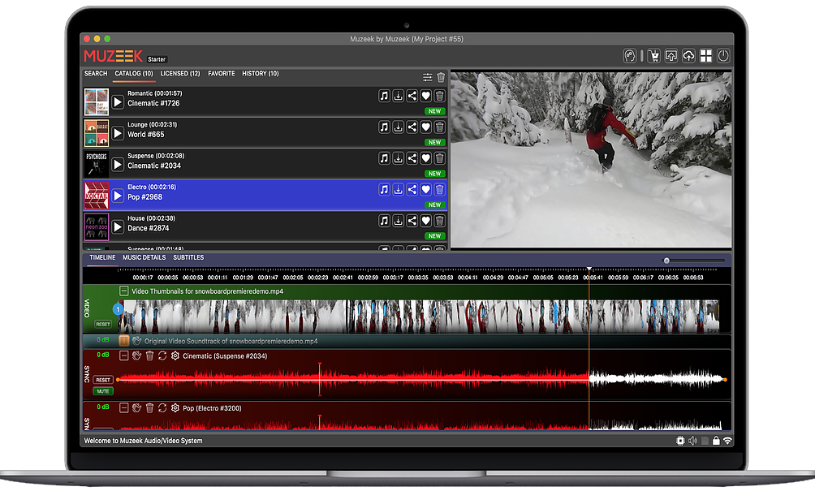815x504 pixels.
Task: Share the Cinematic #1726 track
Action: point(412,96)
